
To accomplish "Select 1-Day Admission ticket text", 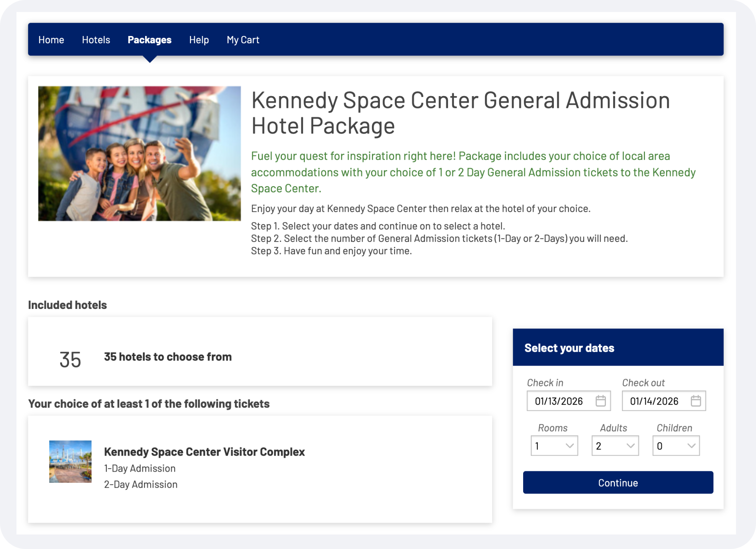I will (x=140, y=468).
